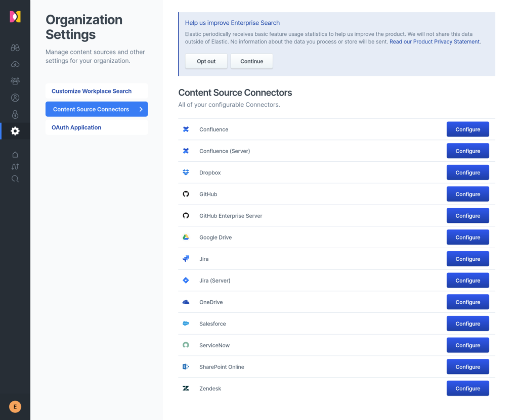Configure the Zendesk connector
Screen dimensions: 518x420
tap(468, 389)
